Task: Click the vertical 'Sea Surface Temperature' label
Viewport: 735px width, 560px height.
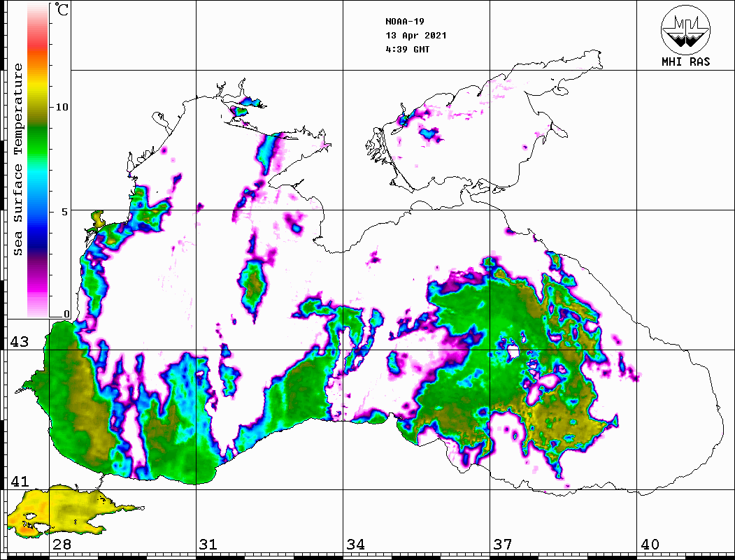Action: click(17, 159)
